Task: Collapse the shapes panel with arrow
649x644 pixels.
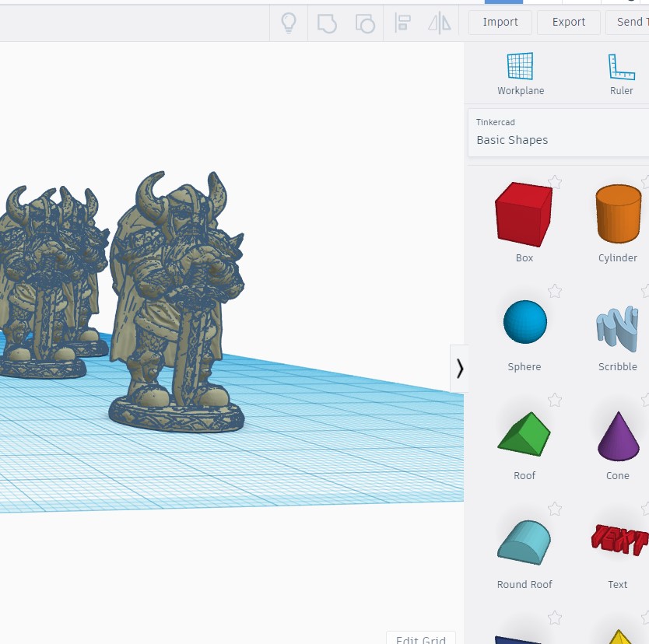Action: click(459, 368)
